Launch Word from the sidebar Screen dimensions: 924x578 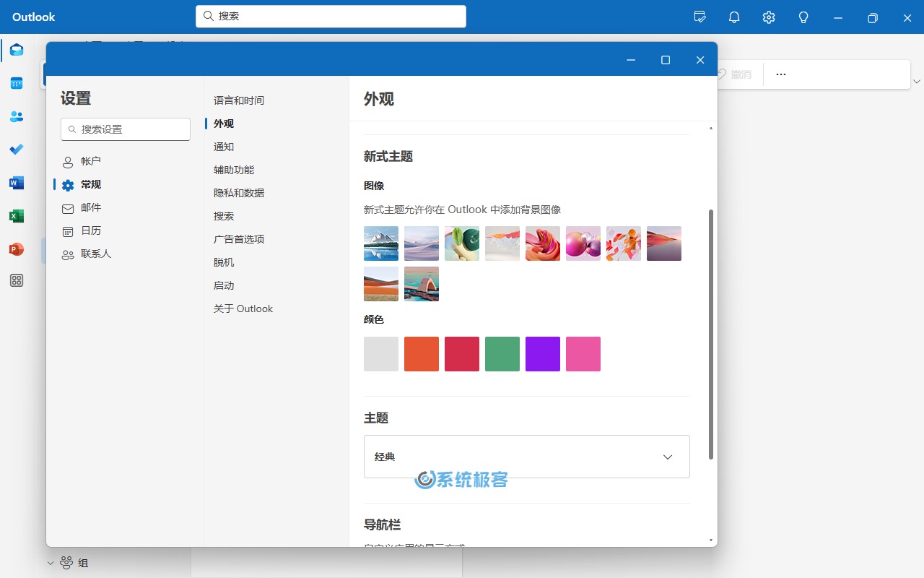pyautogui.click(x=17, y=183)
